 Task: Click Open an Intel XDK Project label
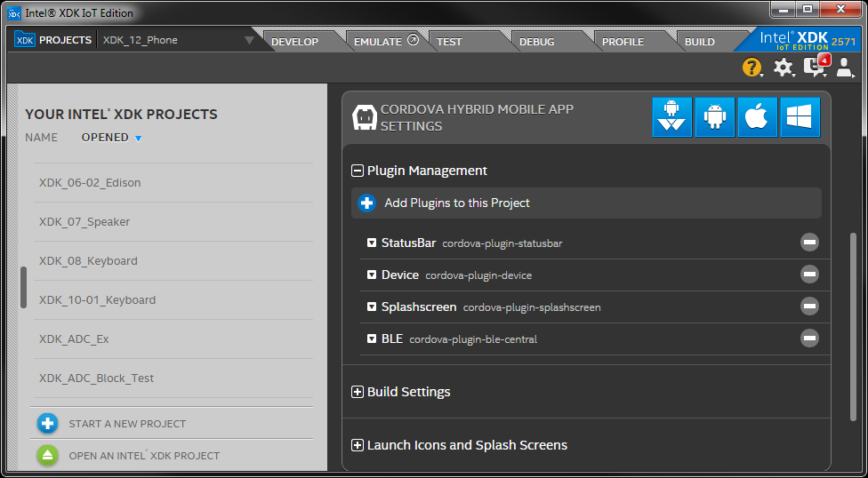coord(144,456)
